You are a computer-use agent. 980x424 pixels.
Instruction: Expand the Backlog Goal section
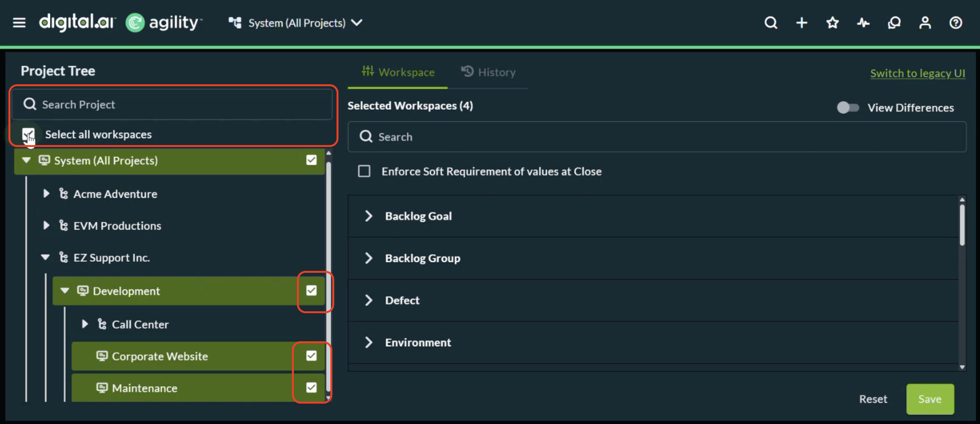[368, 216]
